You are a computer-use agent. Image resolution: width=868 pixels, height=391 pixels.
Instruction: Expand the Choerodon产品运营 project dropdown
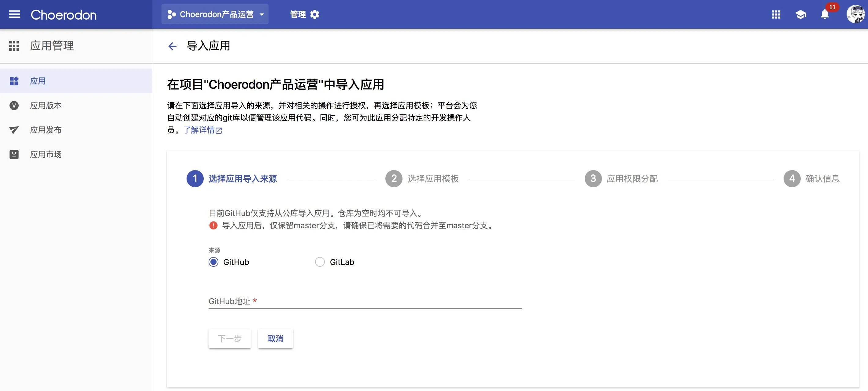[x=215, y=14]
